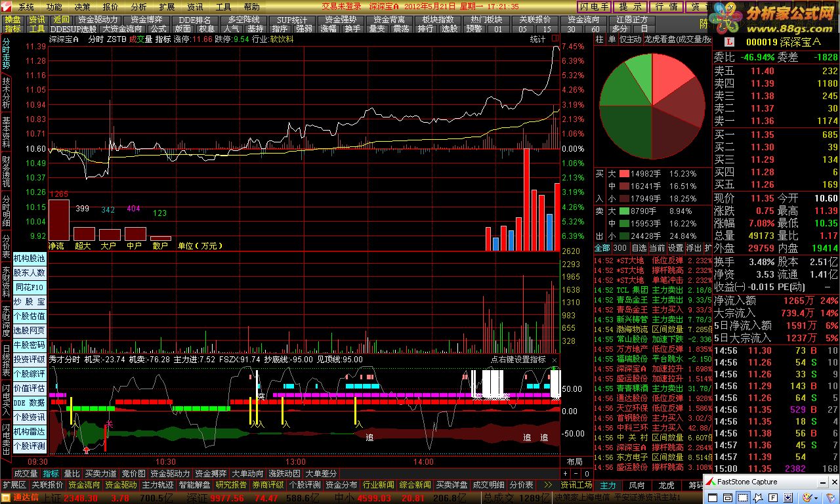
Task: Open the 帮助 menu
Action: (251, 7)
